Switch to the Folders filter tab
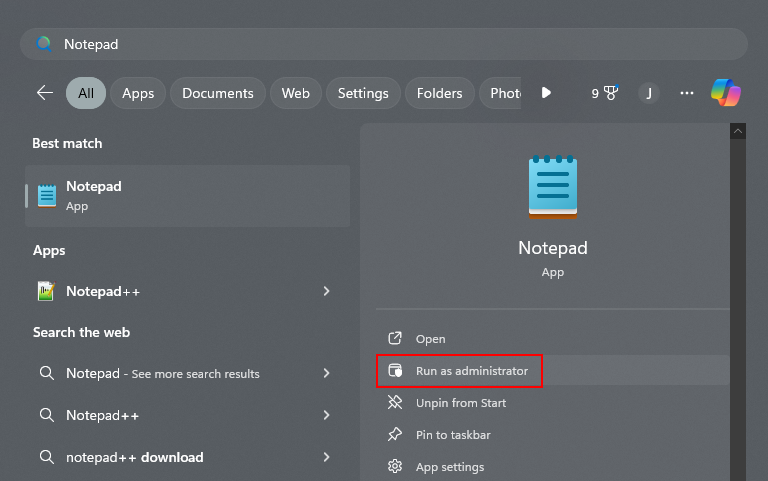Image resolution: width=768 pixels, height=481 pixels. (439, 93)
